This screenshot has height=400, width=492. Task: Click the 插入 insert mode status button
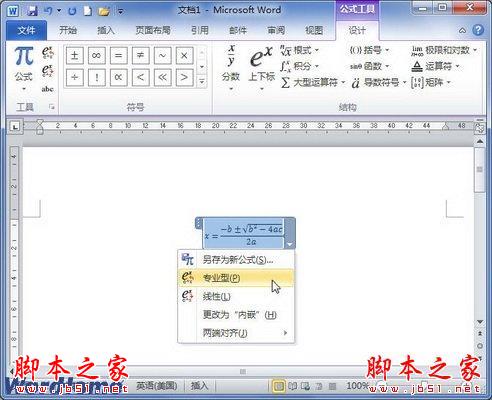199,386
